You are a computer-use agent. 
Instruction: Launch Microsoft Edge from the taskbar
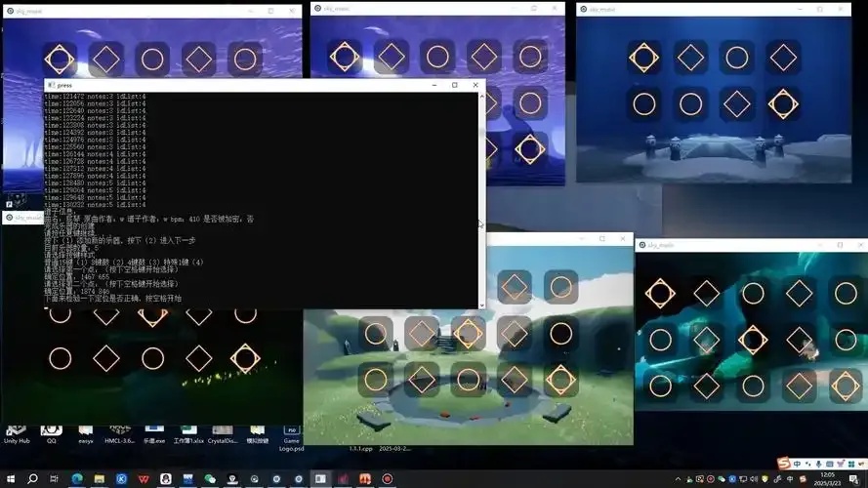click(x=77, y=478)
